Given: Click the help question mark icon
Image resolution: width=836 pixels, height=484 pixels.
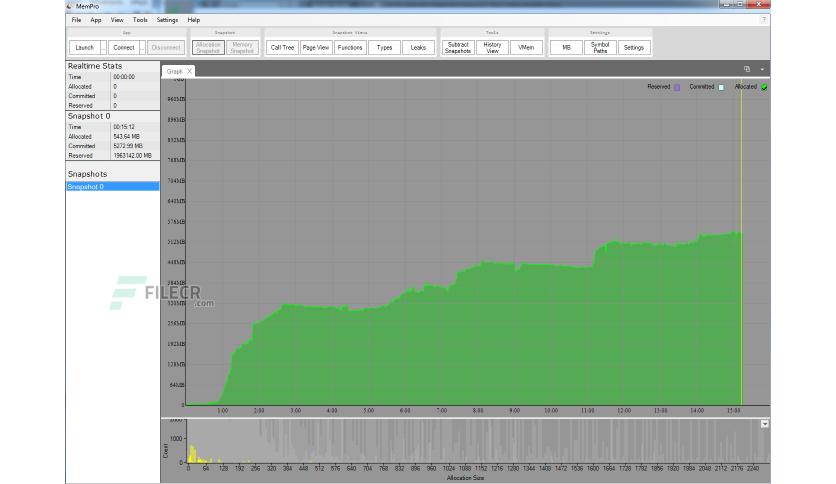Looking at the screenshot, I should coord(763,20).
